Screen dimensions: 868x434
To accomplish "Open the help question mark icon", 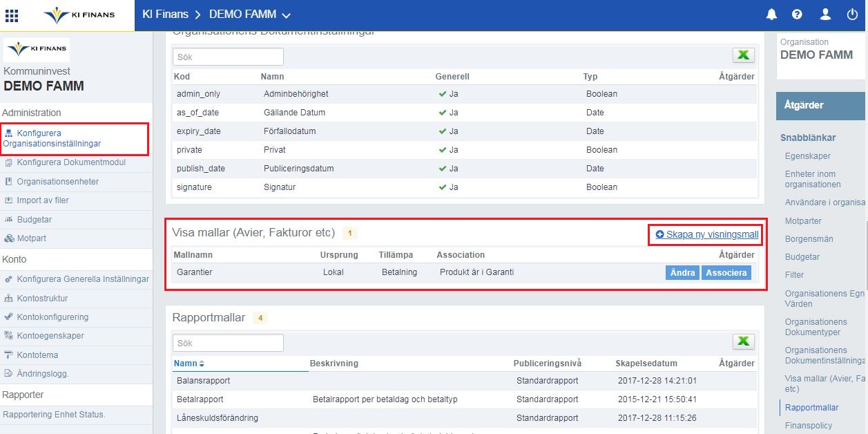I will coord(797,15).
